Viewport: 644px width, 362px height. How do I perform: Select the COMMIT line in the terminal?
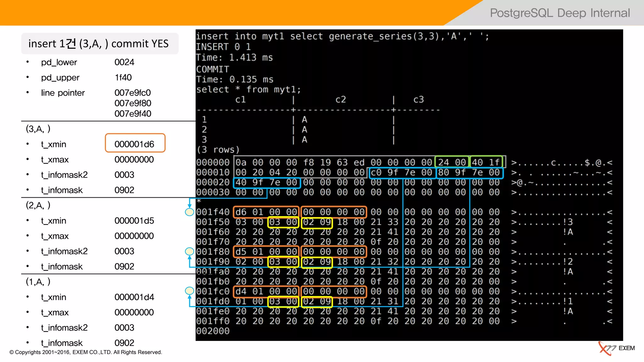point(213,69)
